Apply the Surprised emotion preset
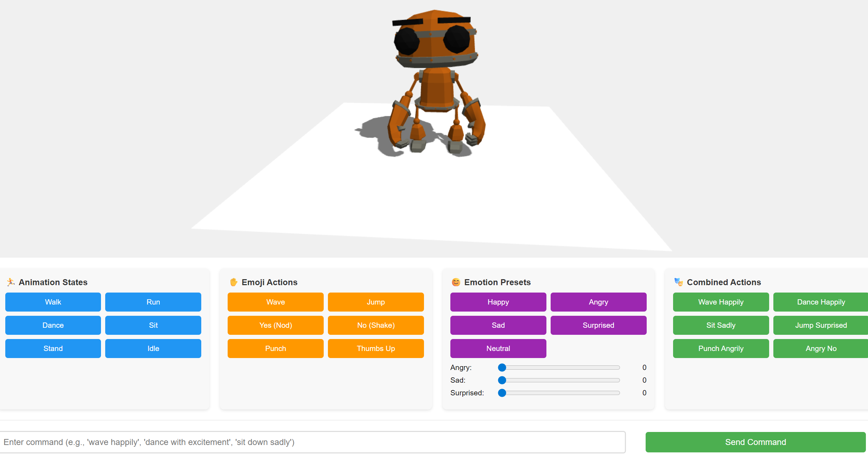 tap(598, 325)
